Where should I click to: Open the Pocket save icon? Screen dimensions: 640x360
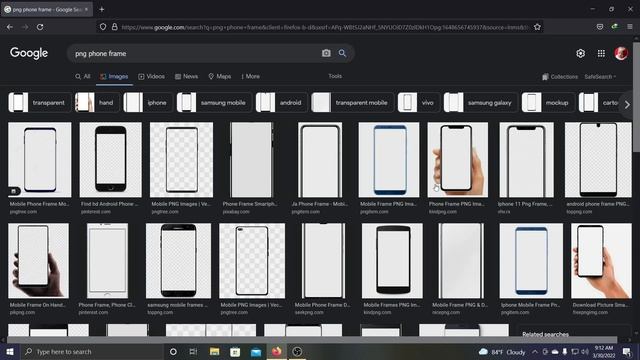[600, 27]
